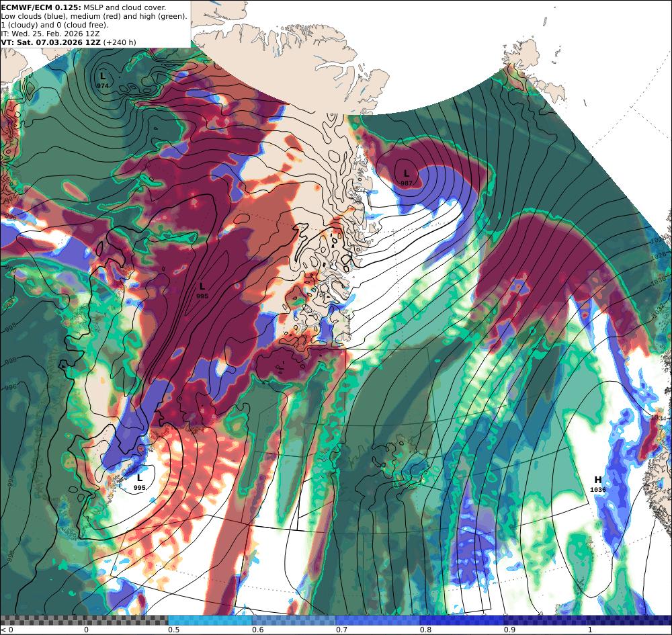Click the '1 (cloudy) and 0 (cloud free)' text

click(54, 25)
